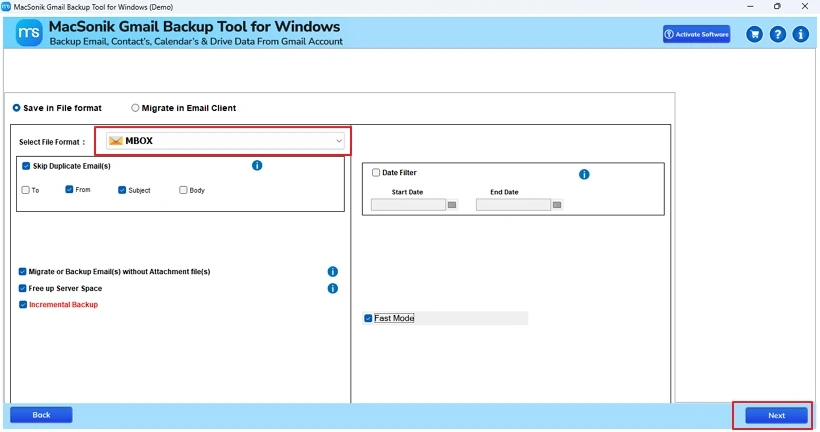Image resolution: width=820 pixels, height=432 pixels.
Task: Click info icon beside Skip Duplicate Email(s)
Action: click(x=257, y=165)
